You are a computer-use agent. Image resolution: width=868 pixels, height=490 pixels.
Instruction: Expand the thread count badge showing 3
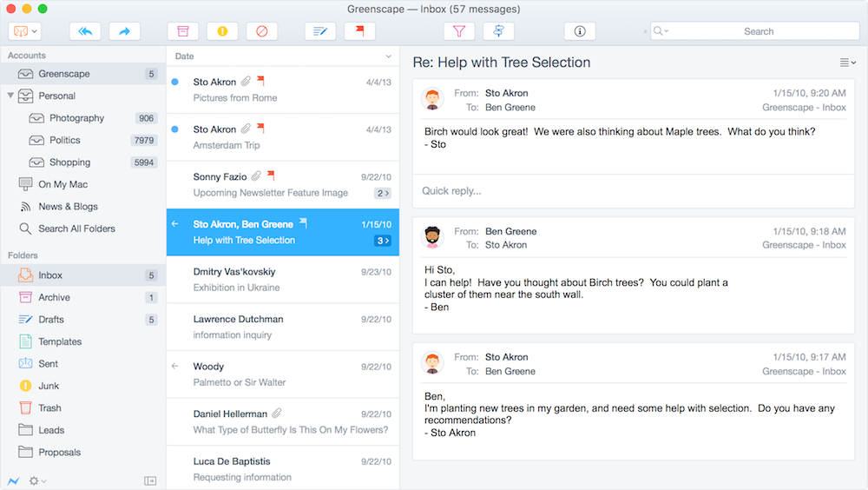382,241
